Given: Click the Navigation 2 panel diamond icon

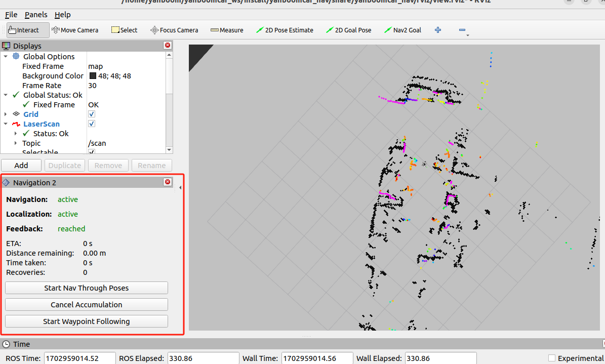Looking at the screenshot, I should pos(6,182).
